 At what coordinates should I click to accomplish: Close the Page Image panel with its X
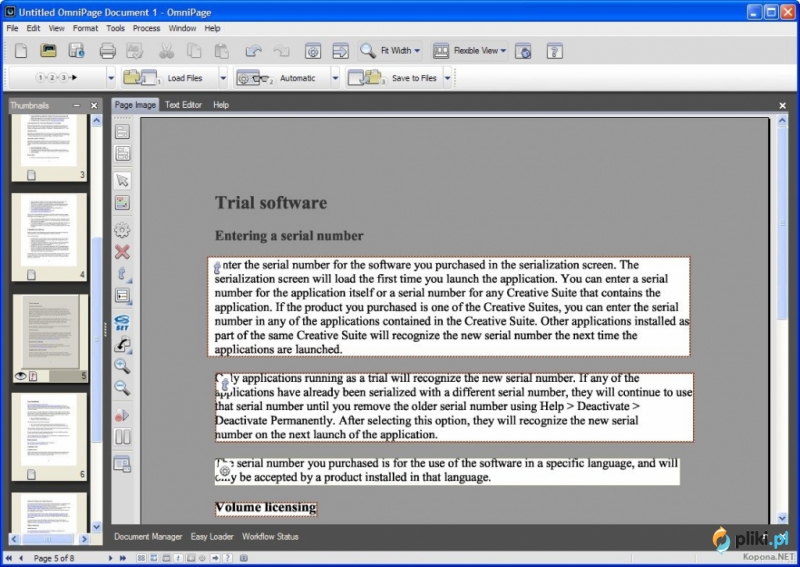click(783, 105)
